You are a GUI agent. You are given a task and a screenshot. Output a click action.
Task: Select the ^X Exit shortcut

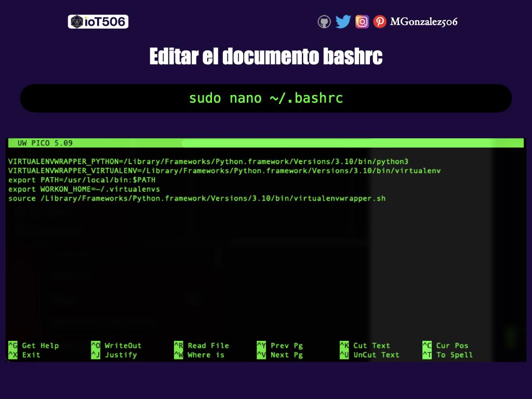coord(24,355)
